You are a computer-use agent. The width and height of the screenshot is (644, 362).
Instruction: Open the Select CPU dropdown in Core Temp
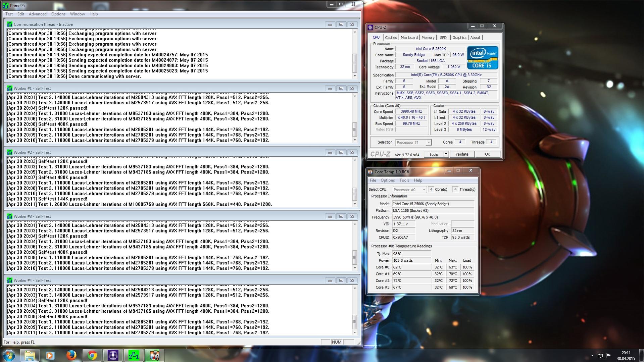click(x=409, y=190)
